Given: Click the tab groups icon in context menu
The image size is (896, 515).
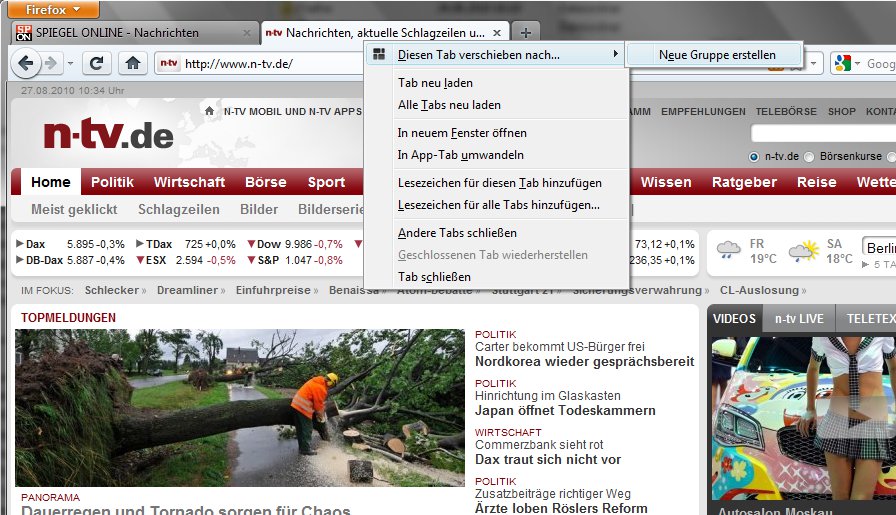Looking at the screenshot, I should click(379, 55).
